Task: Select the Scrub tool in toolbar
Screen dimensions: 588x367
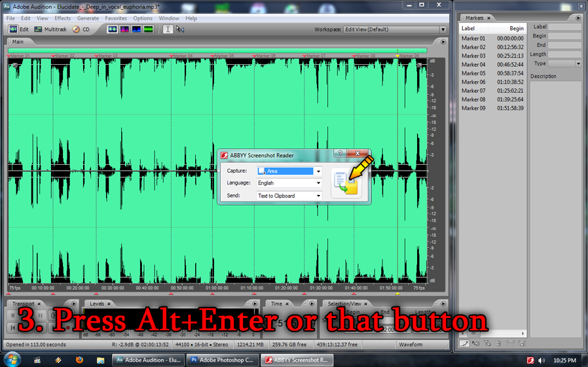Action: [180, 29]
